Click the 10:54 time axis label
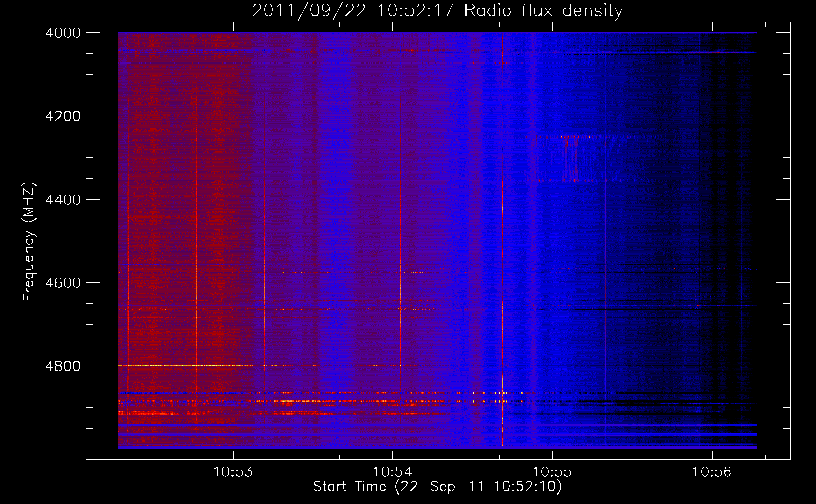Screen dimensions: 816x504 (x=392, y=472)
